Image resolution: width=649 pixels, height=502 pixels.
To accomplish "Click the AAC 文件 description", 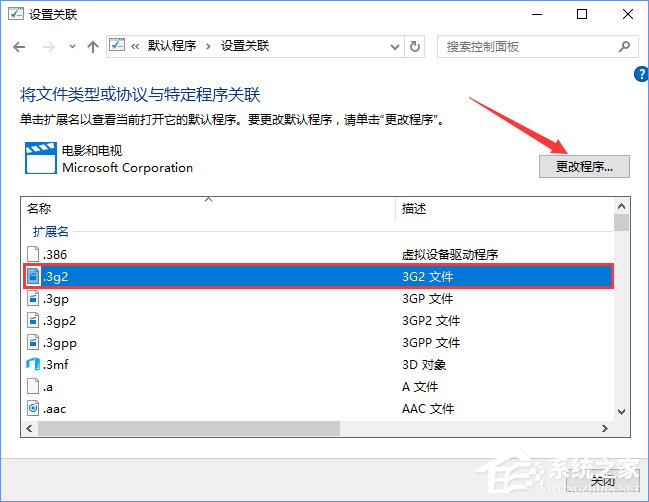I will click(x=428, y=409).
